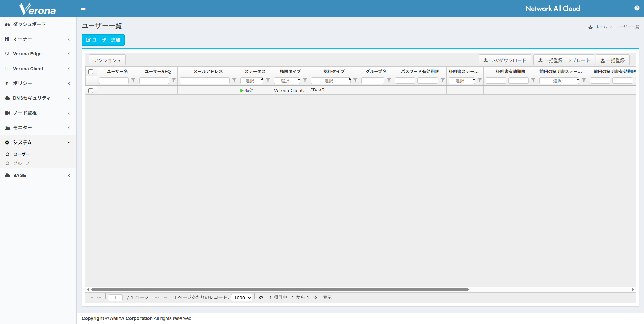Click the 一括登録 button
Screen dimensions: 644x324
click(x=612, y=60)
